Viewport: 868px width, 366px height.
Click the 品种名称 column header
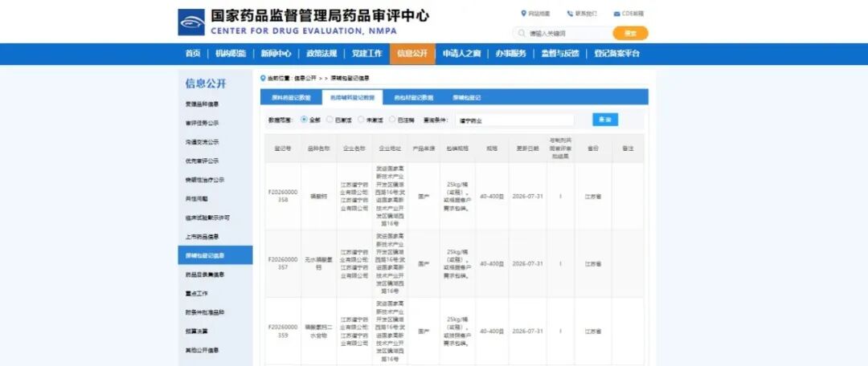(x=319, y=148)
